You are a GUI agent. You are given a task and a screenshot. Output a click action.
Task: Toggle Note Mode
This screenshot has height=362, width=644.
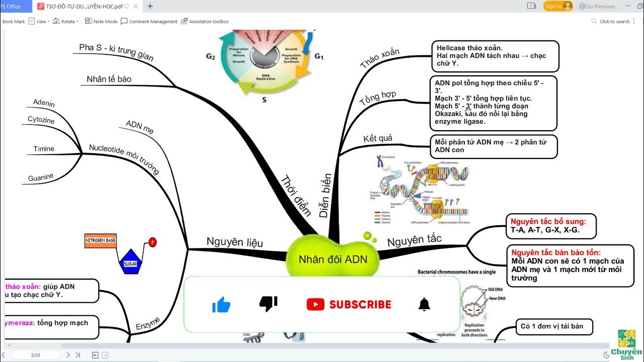[x=101, y=22]
